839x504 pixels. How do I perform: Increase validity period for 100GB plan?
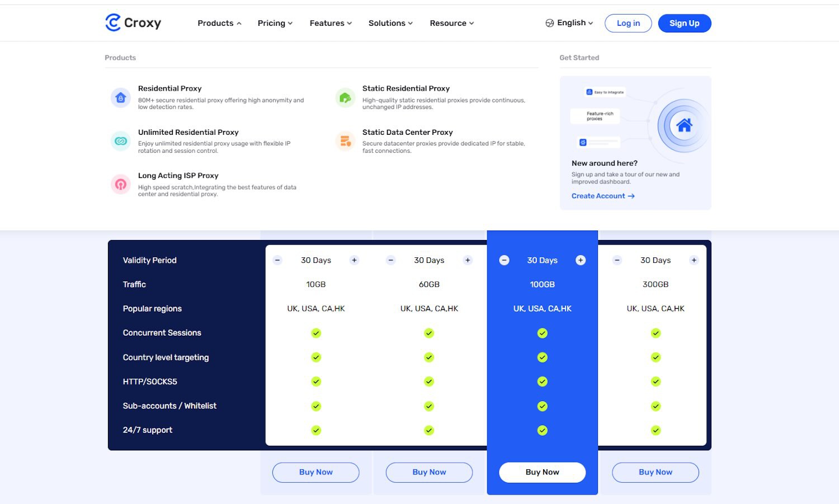581,260
